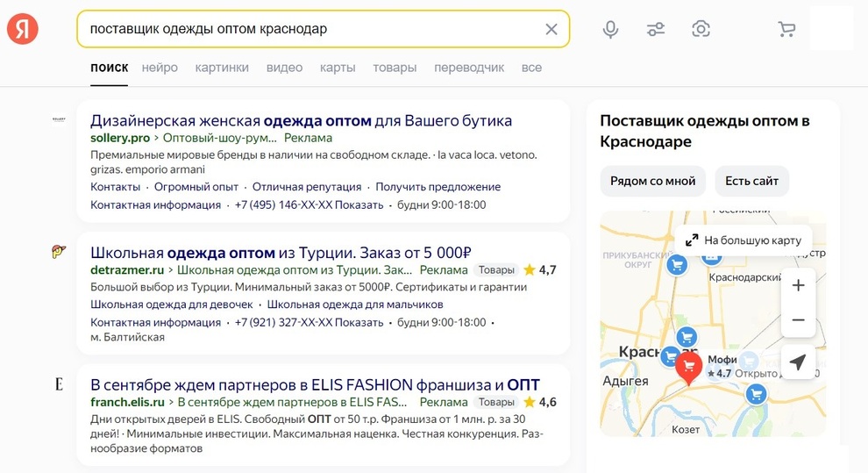Toggle the "Рядом со мной" filter
The height and width of the screenshot is (473, 868).
(652, 181)
